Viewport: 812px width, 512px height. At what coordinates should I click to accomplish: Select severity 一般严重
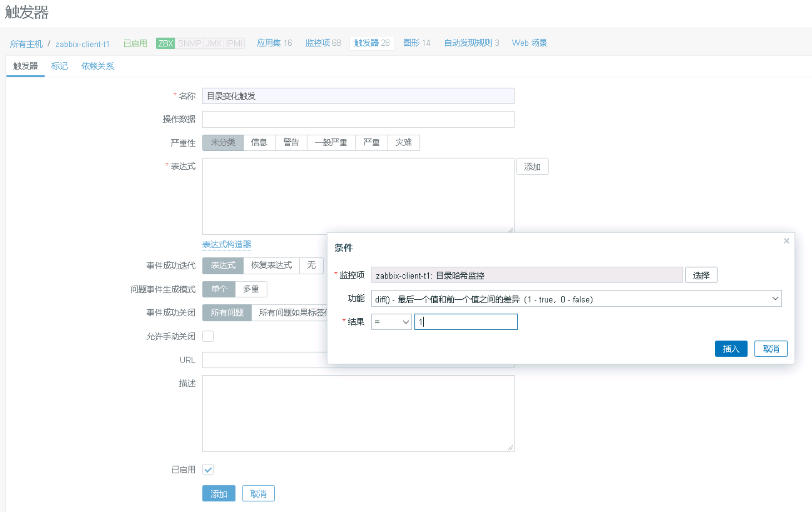pos(331,143)
